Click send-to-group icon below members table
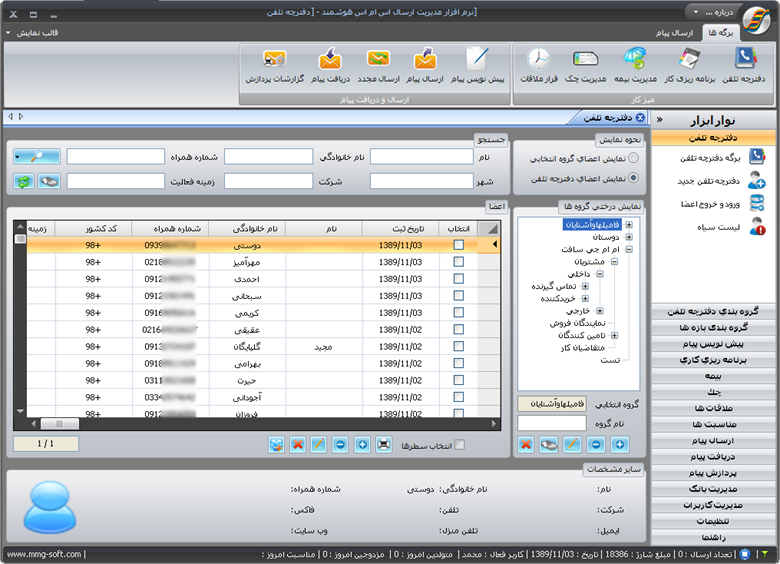The width and height of the screenshot is (780, 564). (x=277, y=445)
